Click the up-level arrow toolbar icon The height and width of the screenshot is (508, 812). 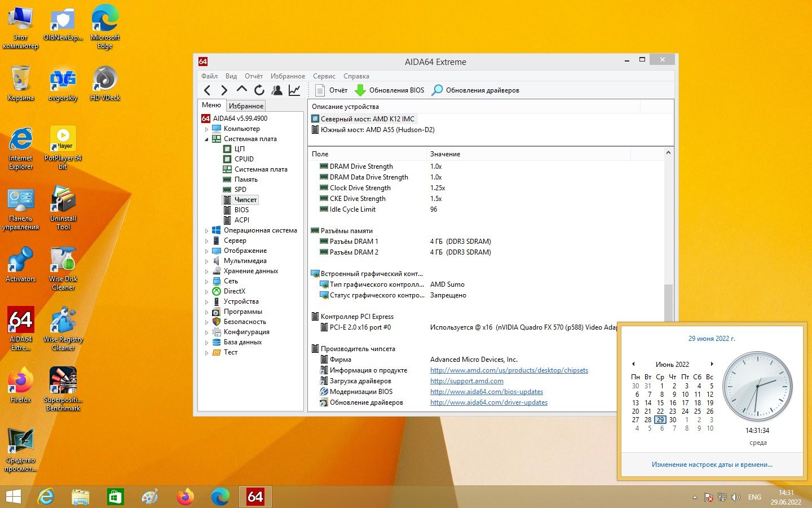point(242,90)
